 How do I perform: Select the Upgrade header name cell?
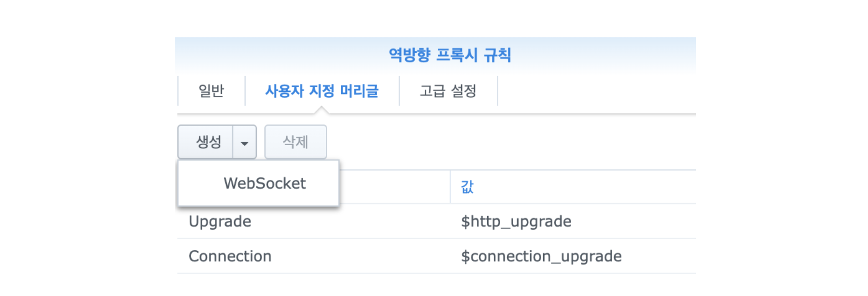coord(220,221)
